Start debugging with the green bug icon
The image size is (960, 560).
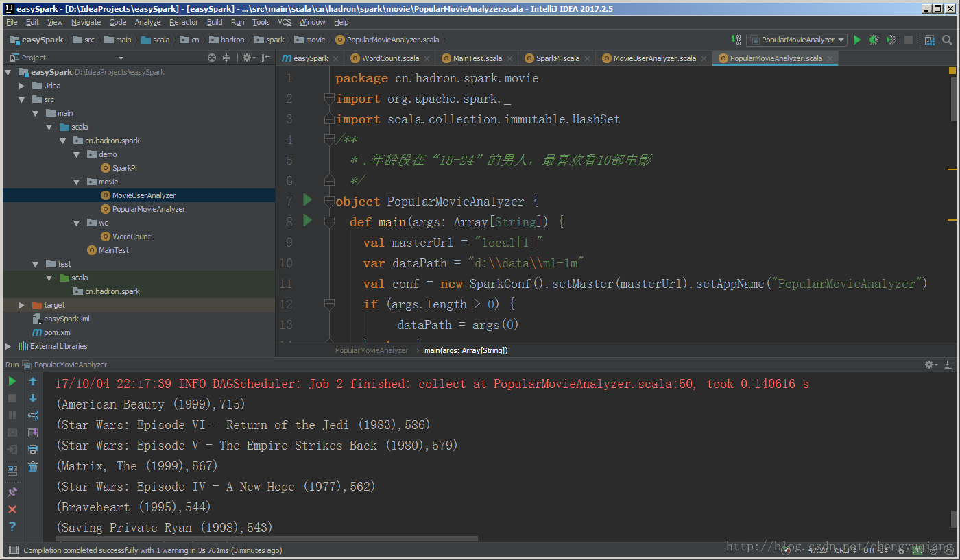[874, 40]
